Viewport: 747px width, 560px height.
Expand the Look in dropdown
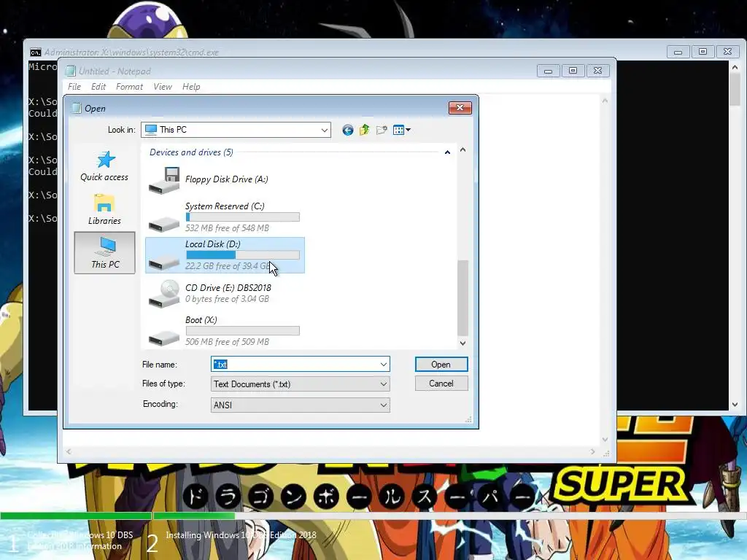click(324, 130)
